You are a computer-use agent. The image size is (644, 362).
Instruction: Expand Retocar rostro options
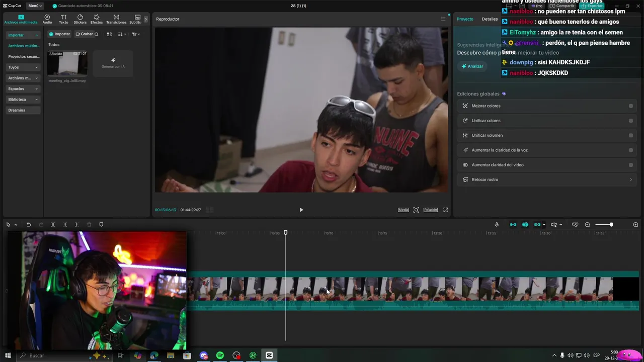(631, 179)
